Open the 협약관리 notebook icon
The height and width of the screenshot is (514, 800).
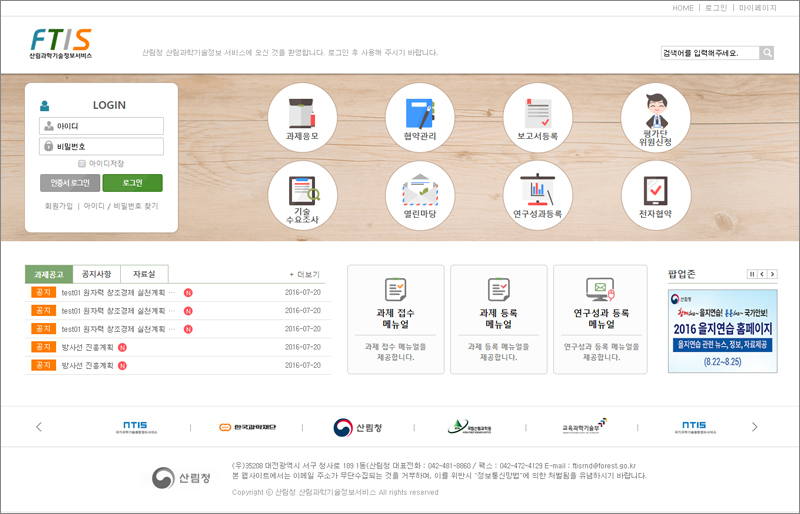(420, 117)
